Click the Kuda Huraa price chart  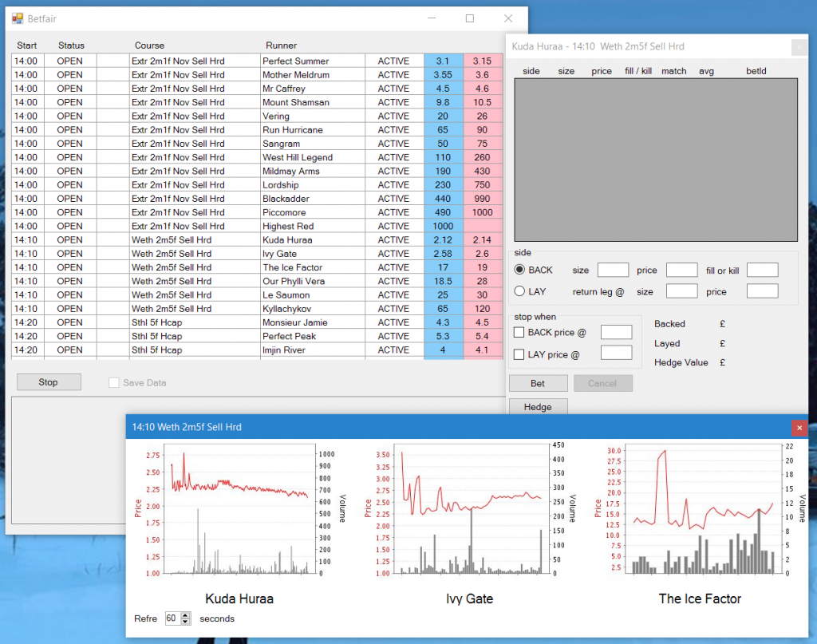239,508
